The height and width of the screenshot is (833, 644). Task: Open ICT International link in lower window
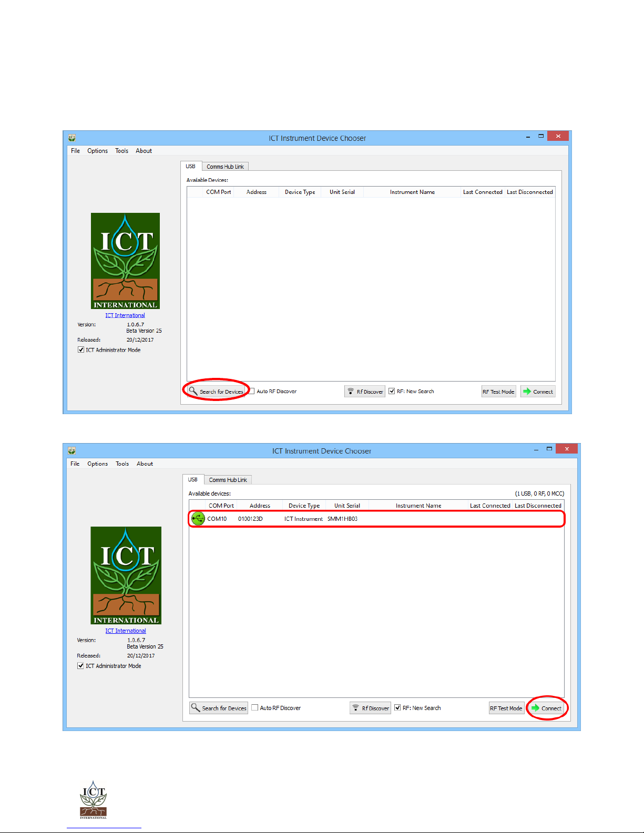point(126,631)
